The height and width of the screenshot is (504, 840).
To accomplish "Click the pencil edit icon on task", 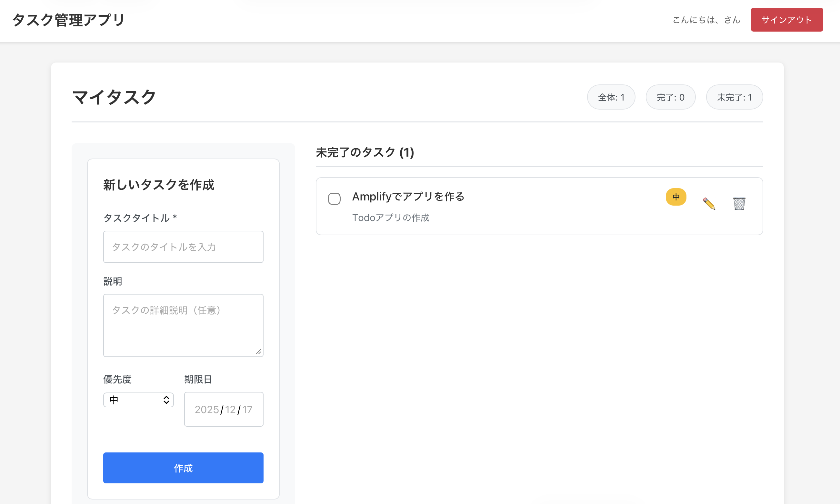I will pyautogui.click(x=709, y=204).
